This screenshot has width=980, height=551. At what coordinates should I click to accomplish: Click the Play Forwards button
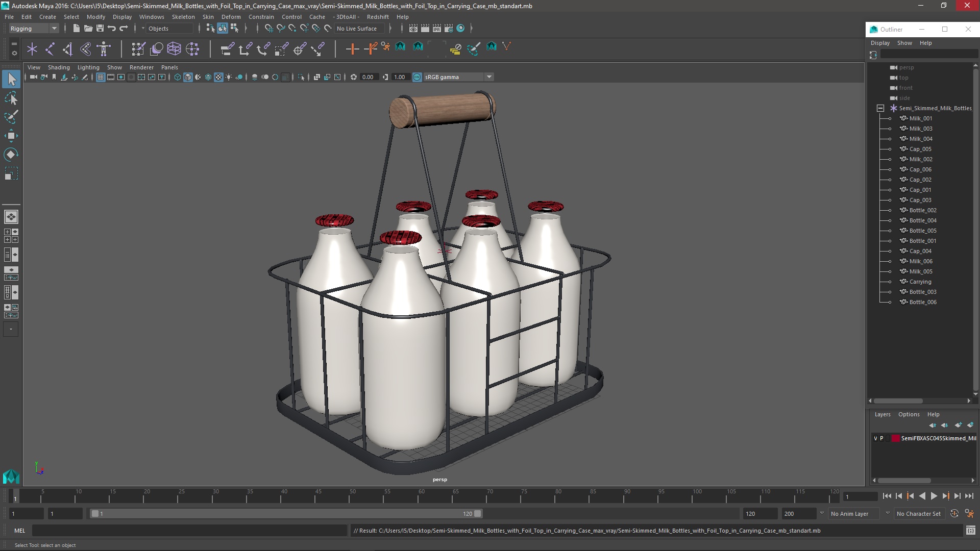pos(934,496)
